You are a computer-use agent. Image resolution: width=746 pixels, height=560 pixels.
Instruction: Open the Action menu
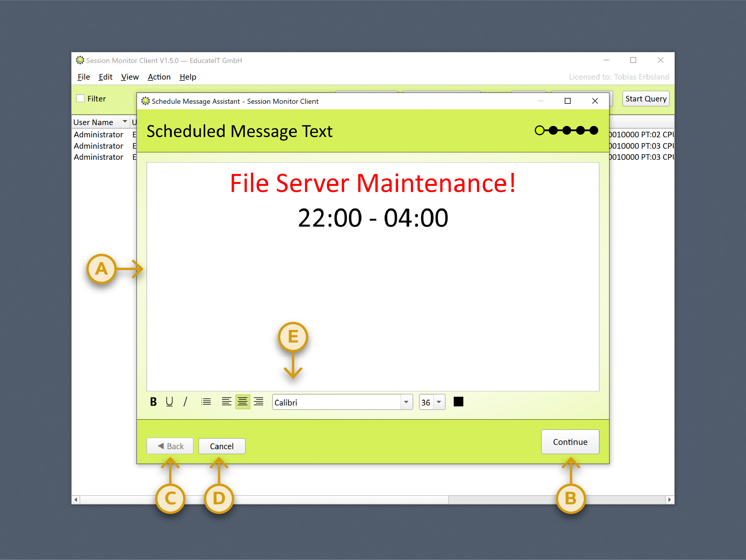pyautogui.click(x=159, y=77)
